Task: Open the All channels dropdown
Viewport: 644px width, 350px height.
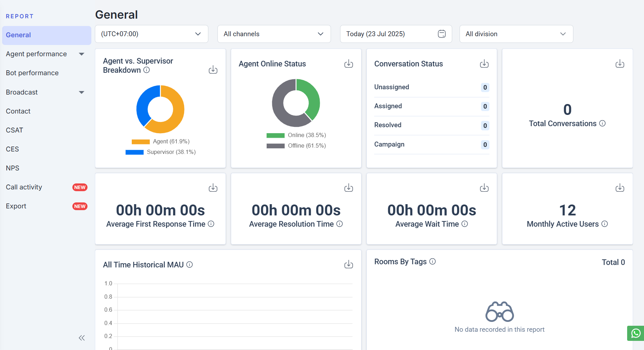Action: click(x=274, y=34)
